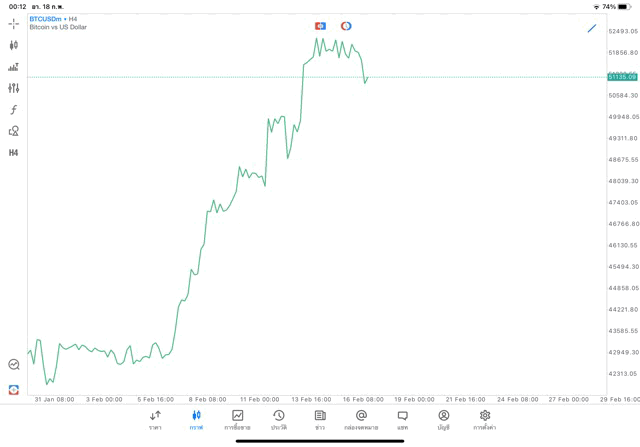Image resolution: width=640 pixels, height=447 pixels.
Task: Open the trade (การซื้อขาย) tab
Action: pyautogui.click(x=237, y=419)
